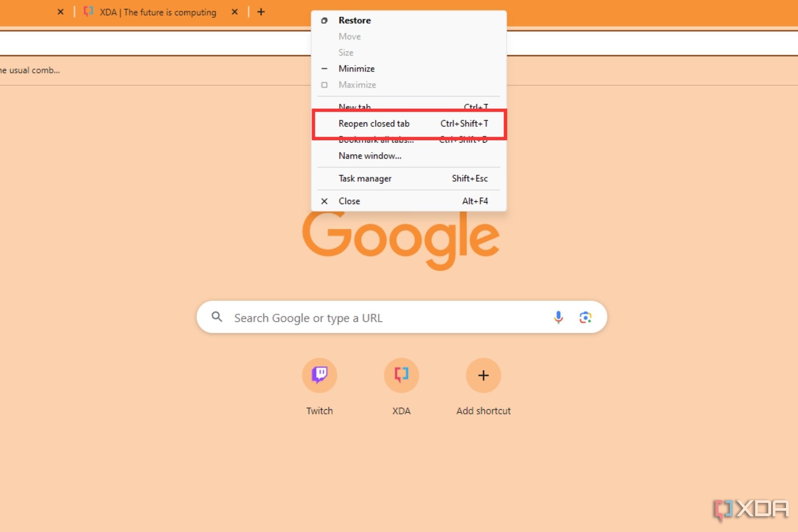
Task: Click the Google voice search icon
Action: (557, 317)
